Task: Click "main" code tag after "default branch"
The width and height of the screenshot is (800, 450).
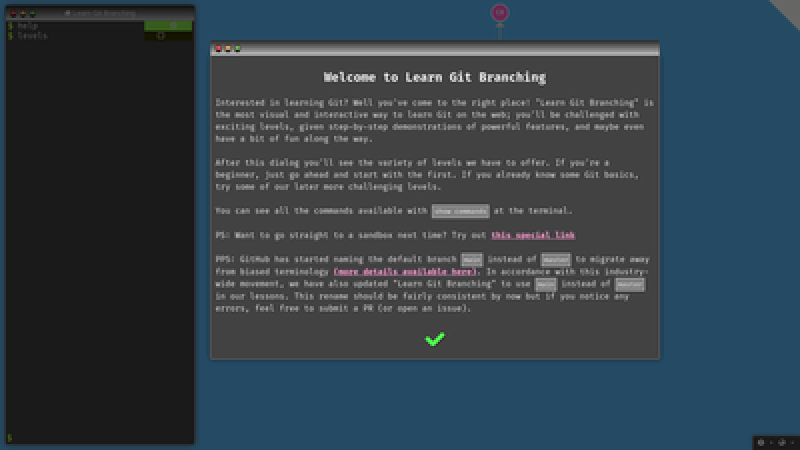Action: coord(471,260)
